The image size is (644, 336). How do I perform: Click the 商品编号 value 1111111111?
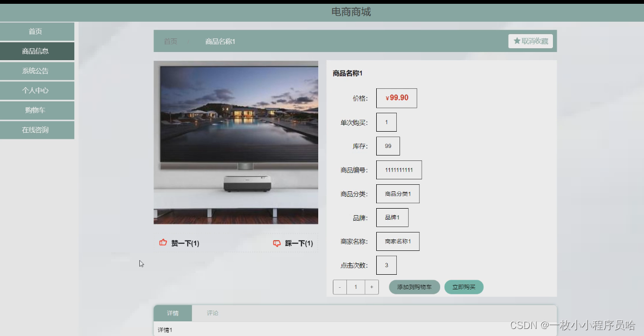click(399, 170)
